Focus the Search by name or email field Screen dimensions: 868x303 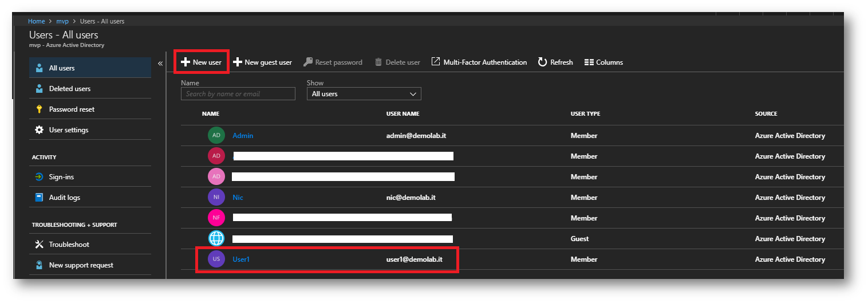(238, 94)
